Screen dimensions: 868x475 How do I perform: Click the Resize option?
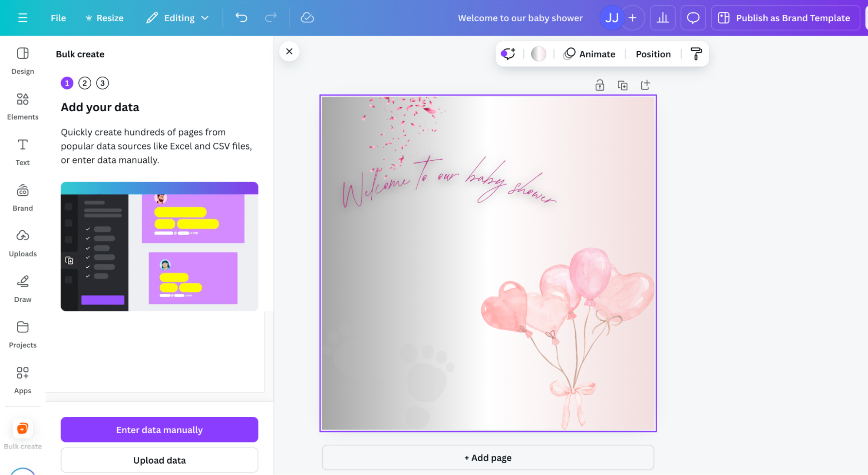105,18
